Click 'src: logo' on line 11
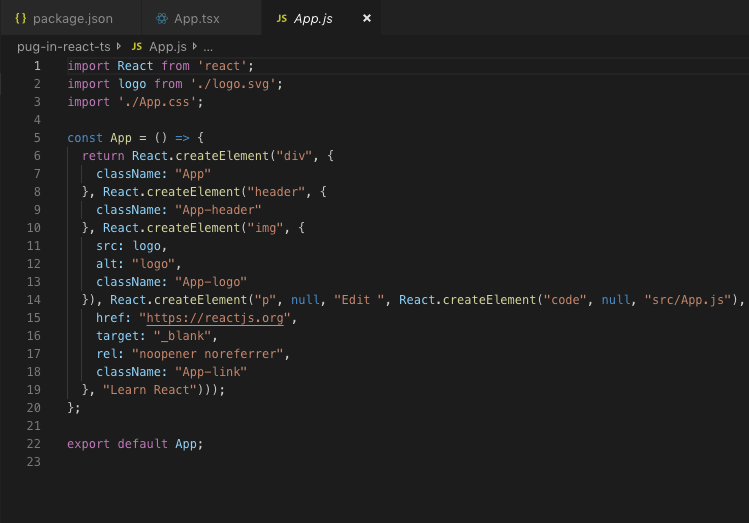749x523 pixels. tap(128, 246)
